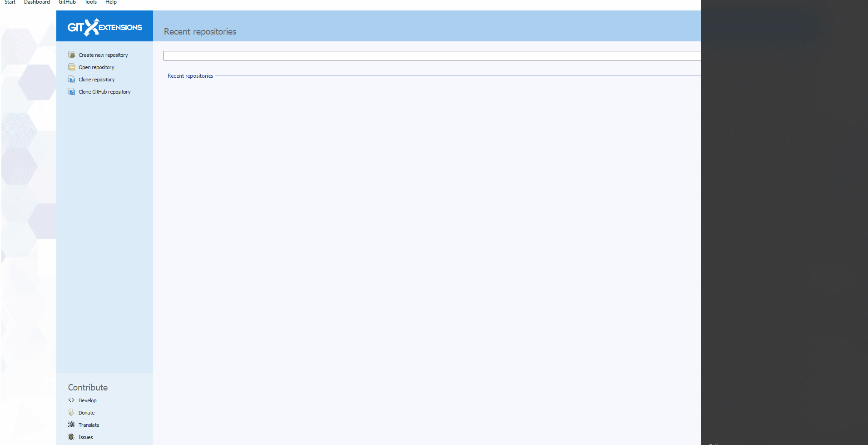Click the code brackets icon beside Develop

[71, 400]
